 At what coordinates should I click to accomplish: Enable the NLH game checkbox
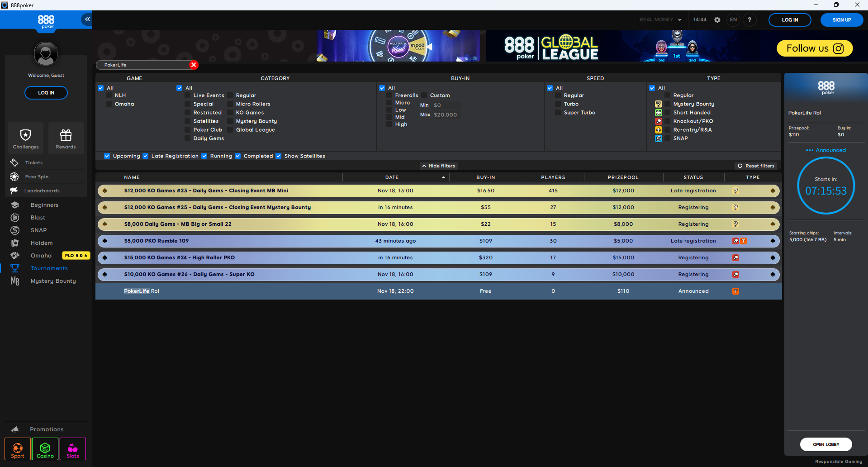click(109, 95)
